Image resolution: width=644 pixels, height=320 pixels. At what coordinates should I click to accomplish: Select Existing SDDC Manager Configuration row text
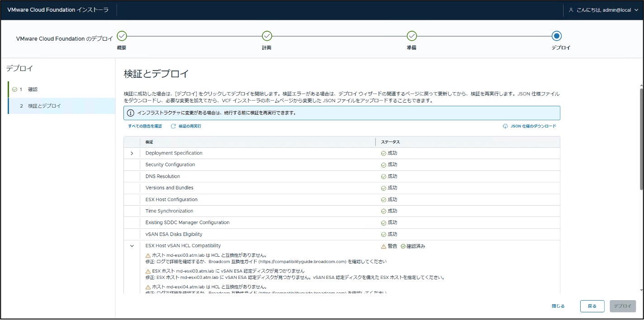coord(187,222)
